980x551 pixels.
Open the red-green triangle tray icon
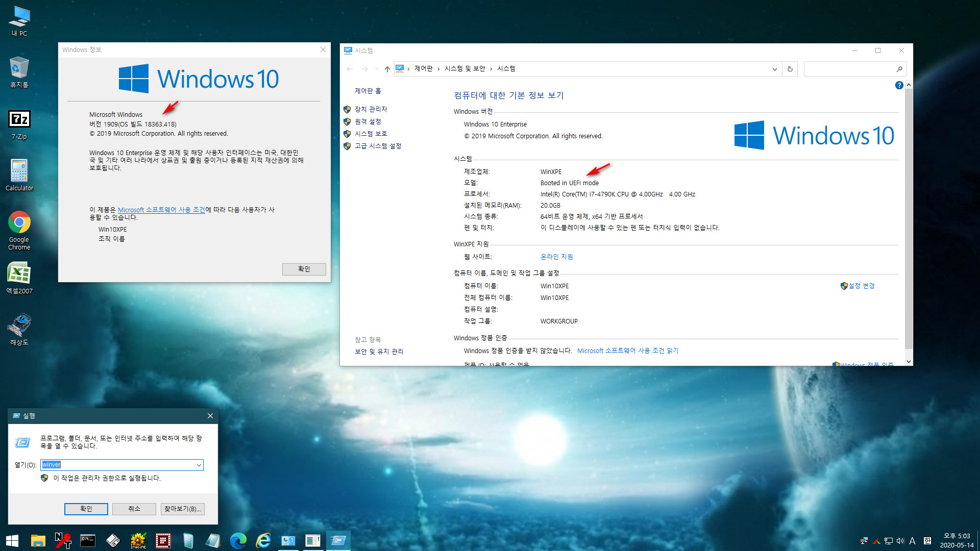[876, 541]
